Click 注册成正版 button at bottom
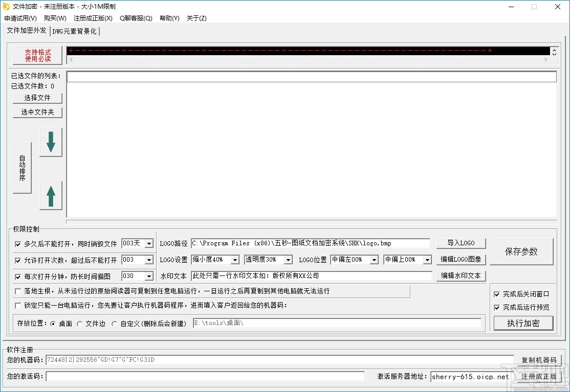Screen dimensions: 570x392 539,377
